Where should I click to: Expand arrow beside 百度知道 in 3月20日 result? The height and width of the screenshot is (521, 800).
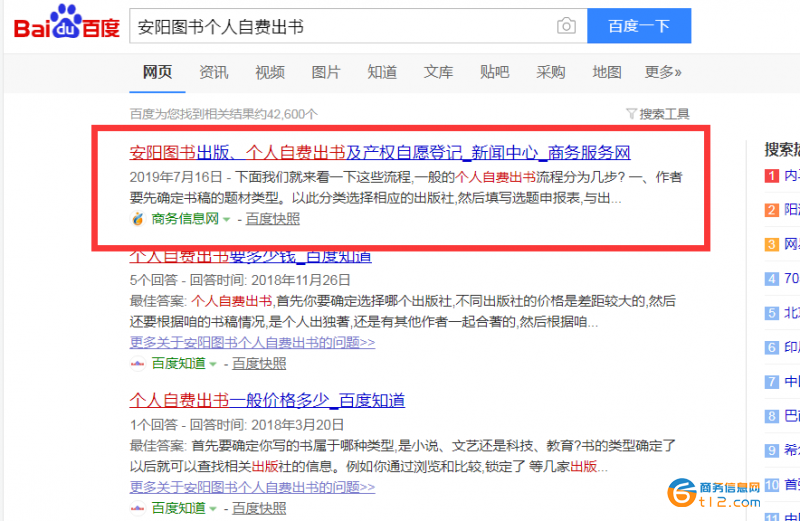pyautogui.click(x=213, y=509)
